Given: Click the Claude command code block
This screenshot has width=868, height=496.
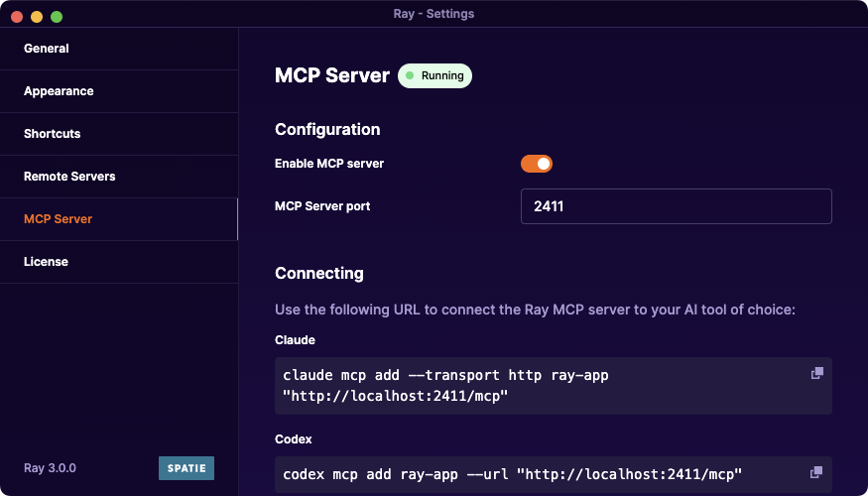Looking at the screenshot, I should [553, 386].
